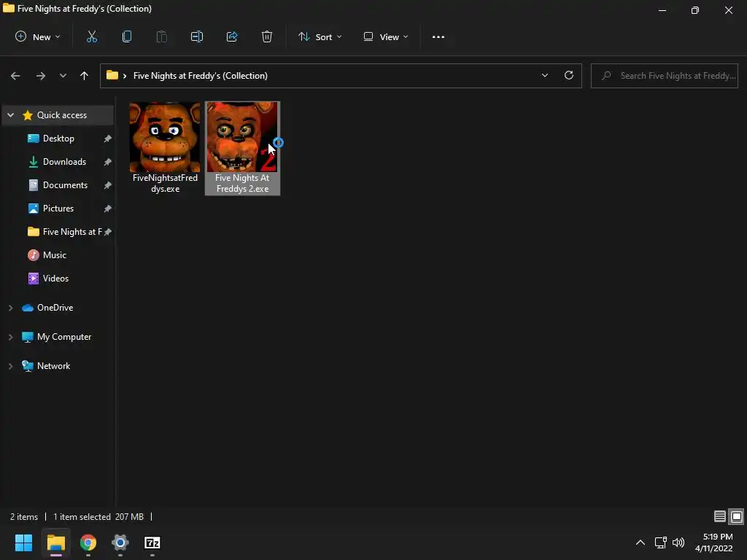The height and width of the screenshot is (560, 747).
Task: Open Downloads from the sidebar
Action: pos(64,162)
